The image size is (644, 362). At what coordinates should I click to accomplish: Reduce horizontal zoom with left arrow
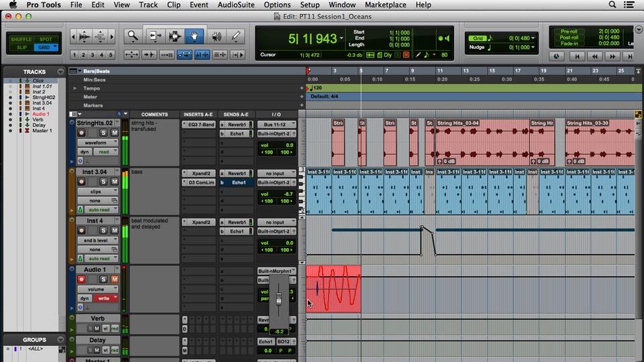pyautogui.click(x=73, y=36)
